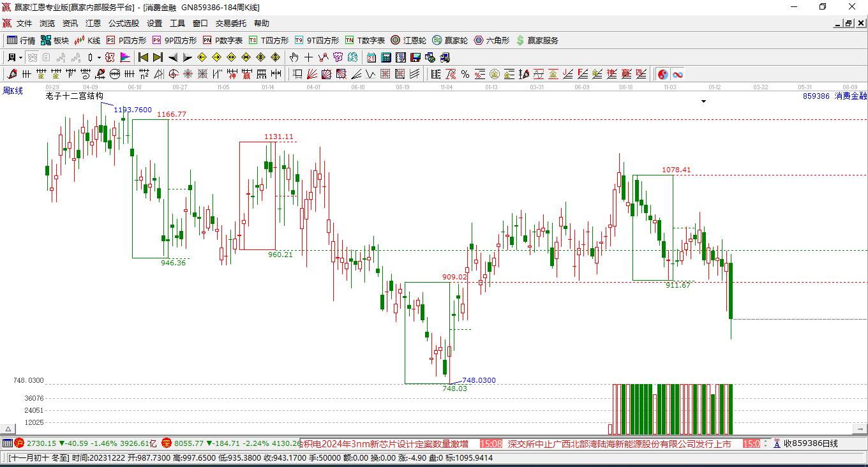868x467 pixels.
Task: Open the 江恩 menu
Action: [x=93, y=24]
